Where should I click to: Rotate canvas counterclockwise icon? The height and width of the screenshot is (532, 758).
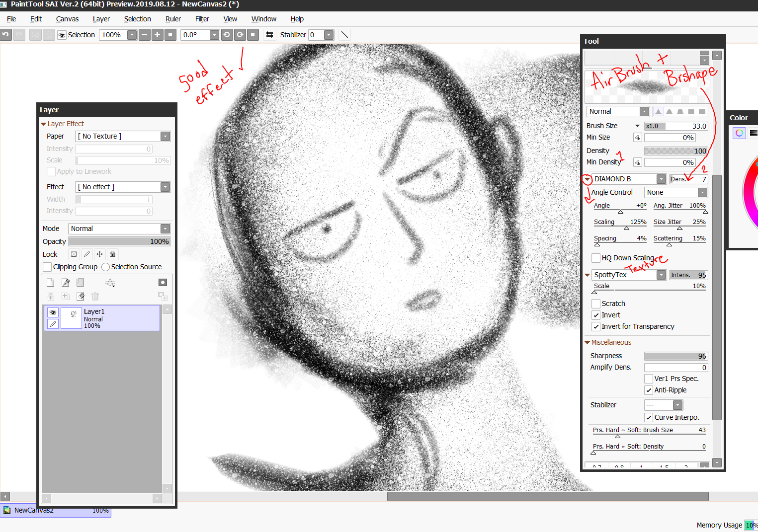227,35
